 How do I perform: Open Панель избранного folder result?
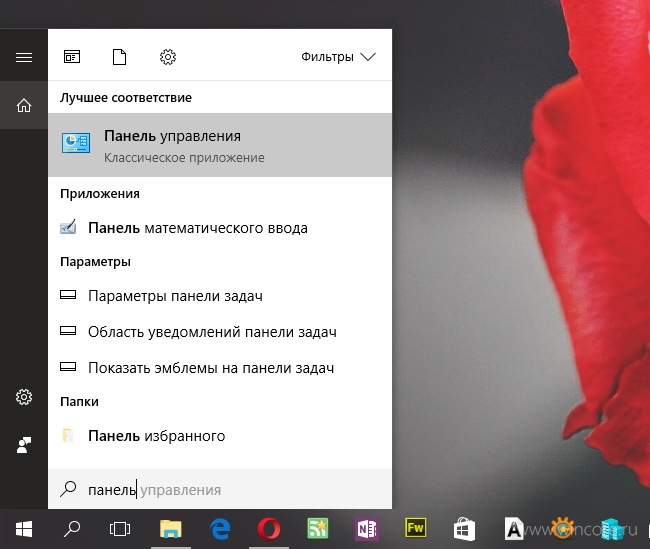tap(220, 436)
